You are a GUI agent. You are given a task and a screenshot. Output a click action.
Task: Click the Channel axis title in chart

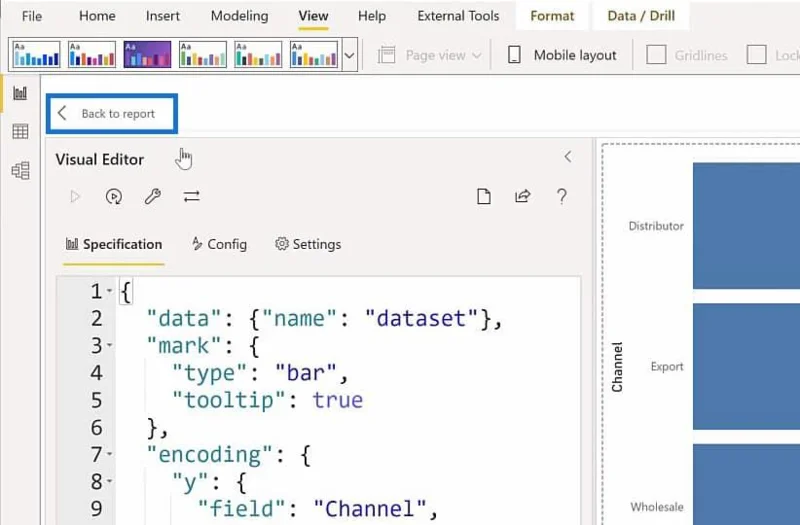[x=617, y=367]
